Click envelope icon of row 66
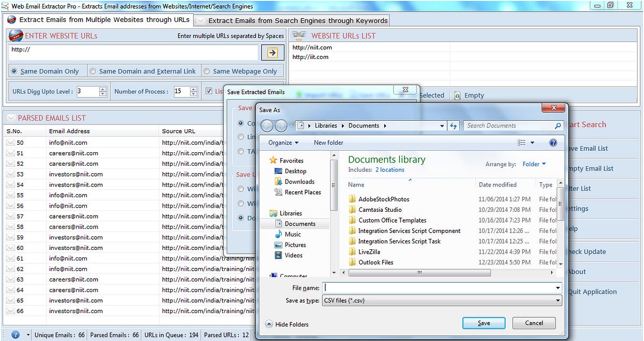Screen dimensions: 644x341 pyautogui.click(x=10, y=311)
